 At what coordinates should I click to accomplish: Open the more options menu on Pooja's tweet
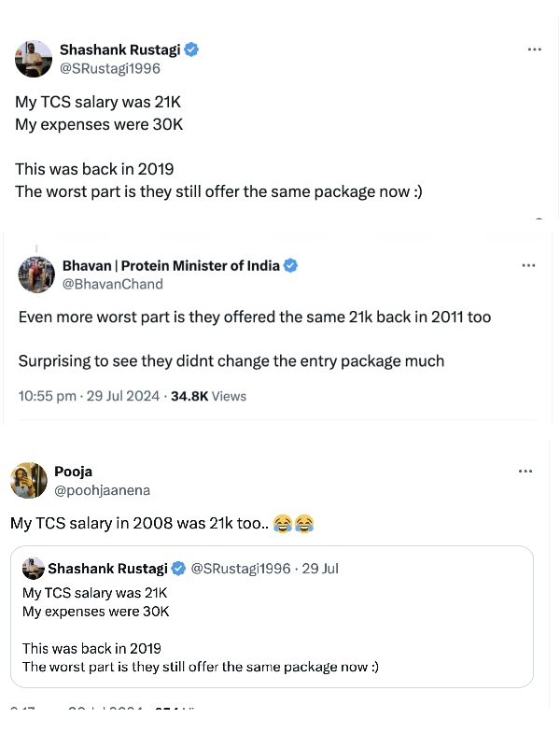(x=525, y=471)
